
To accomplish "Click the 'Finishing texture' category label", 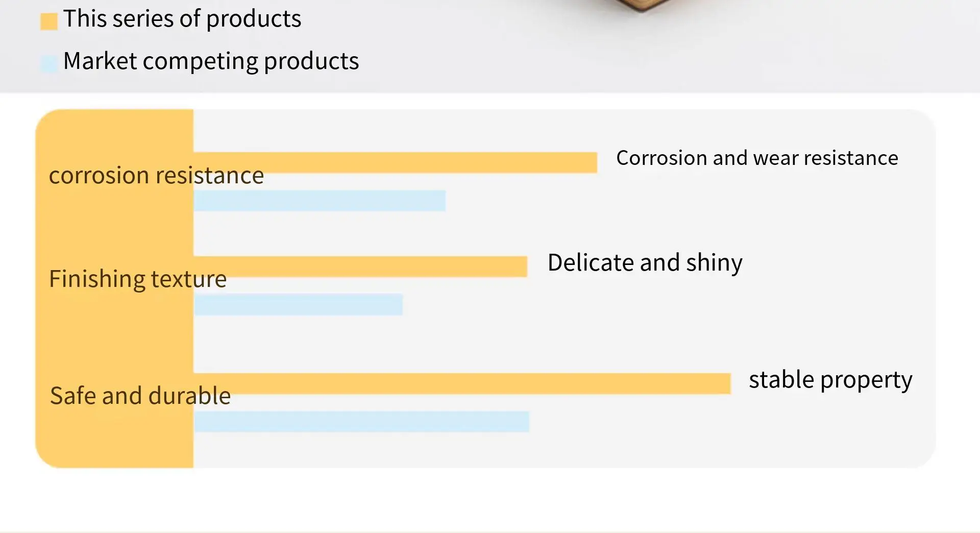I will [x=138, y=279].
